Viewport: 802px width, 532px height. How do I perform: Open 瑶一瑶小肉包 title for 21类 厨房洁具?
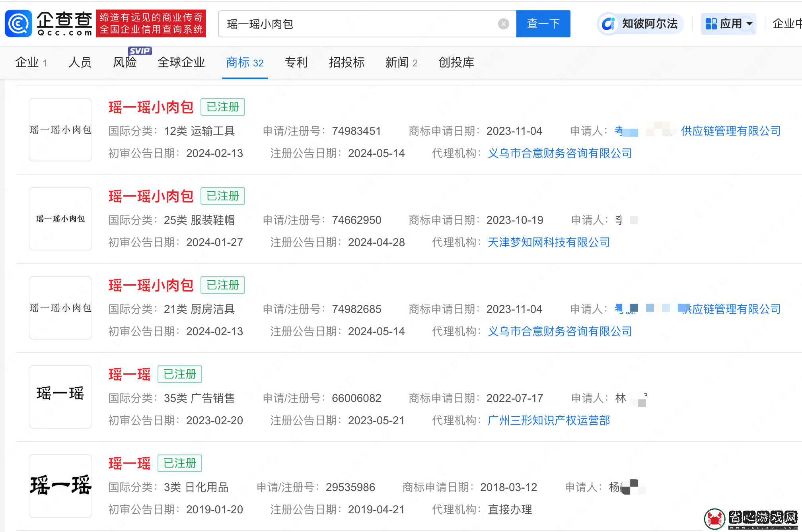151,285
